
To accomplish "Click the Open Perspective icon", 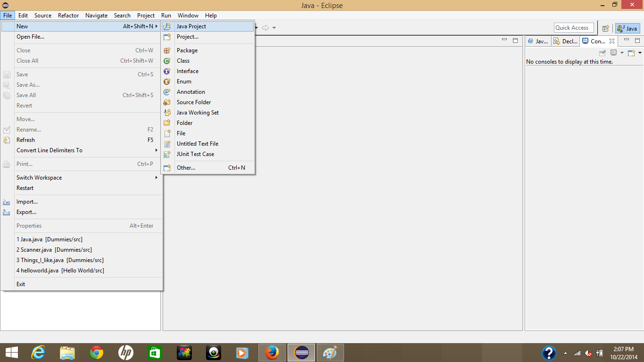I will tap(606, 28).
